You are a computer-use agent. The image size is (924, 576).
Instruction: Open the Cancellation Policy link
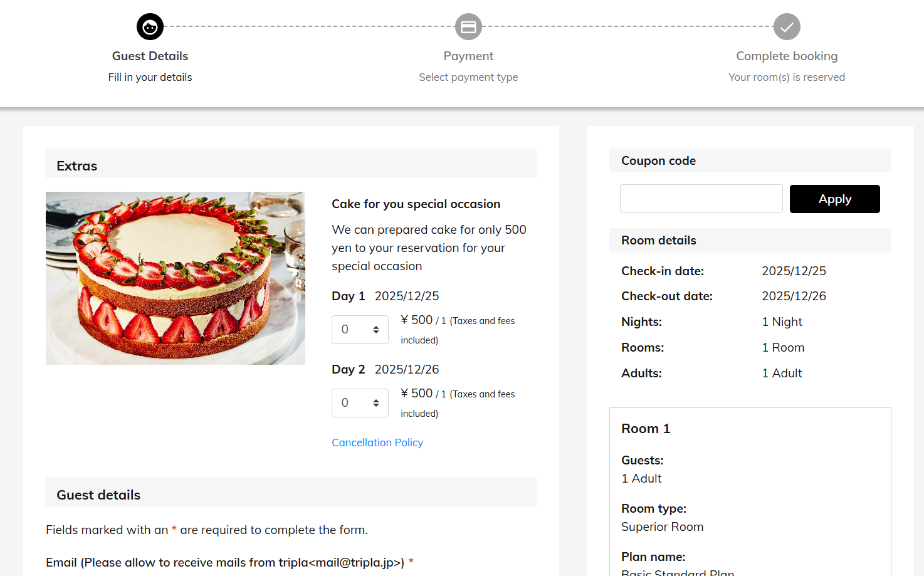(x=377, y=442)
